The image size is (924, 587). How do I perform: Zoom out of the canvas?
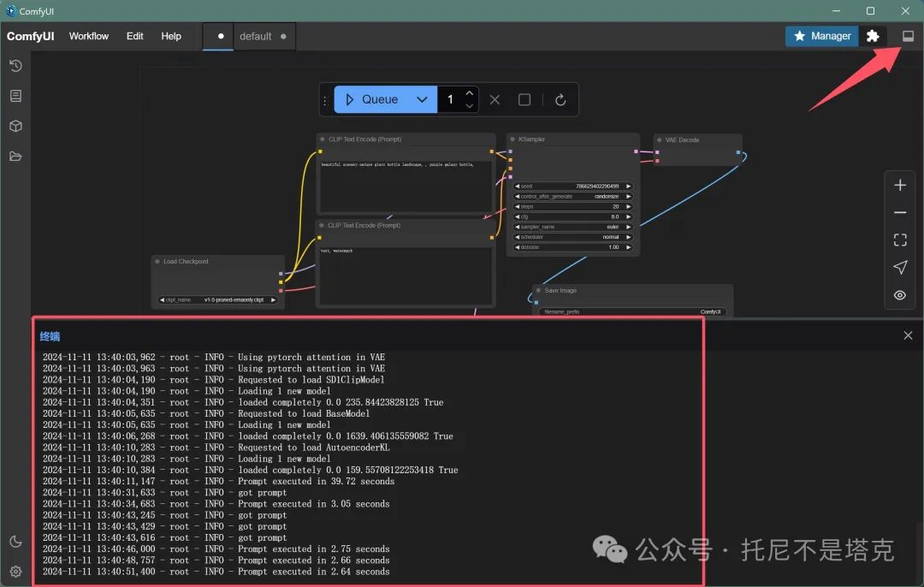click(x=900, y=212)
